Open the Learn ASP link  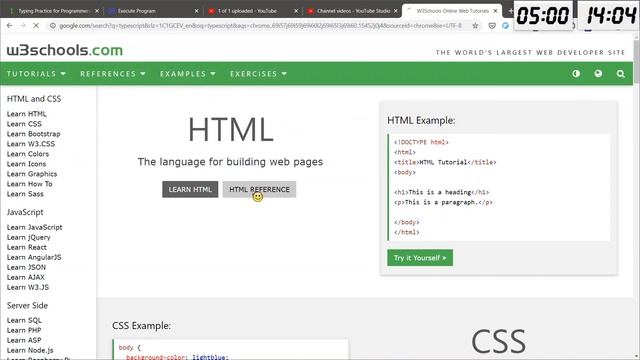[24, 340]
